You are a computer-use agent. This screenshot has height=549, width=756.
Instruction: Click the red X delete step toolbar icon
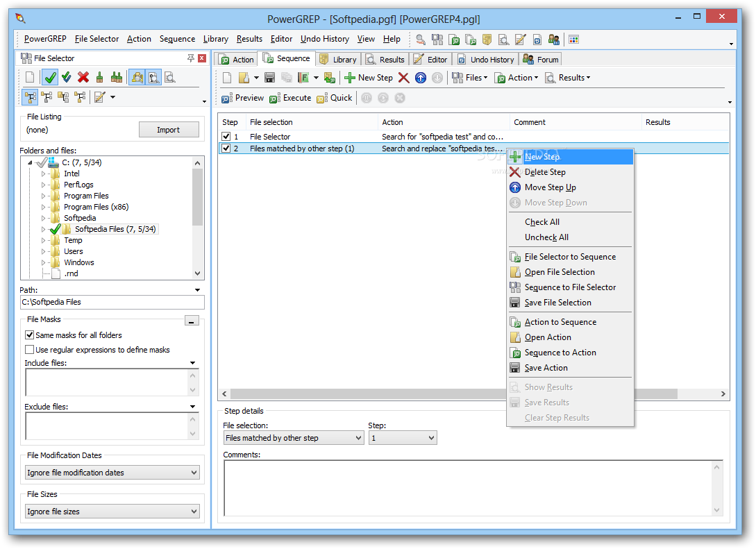(x=404, y=78)
